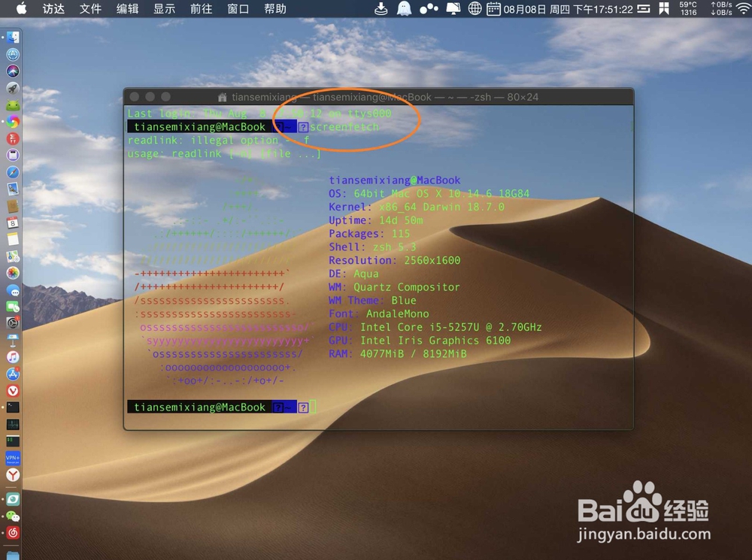Click the 'Intel Core i5-5257U @ 2.70GHz' text
Viewport: 752px width, 560px height.
450,327
